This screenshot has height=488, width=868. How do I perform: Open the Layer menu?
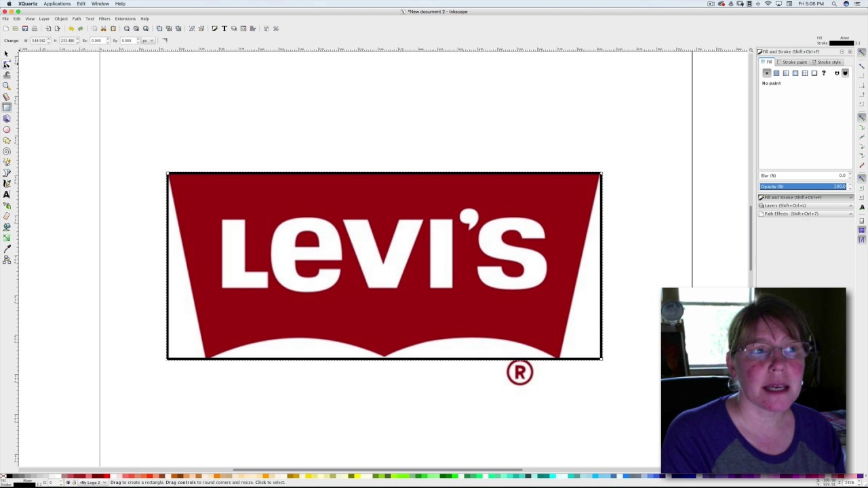point(44,19)
